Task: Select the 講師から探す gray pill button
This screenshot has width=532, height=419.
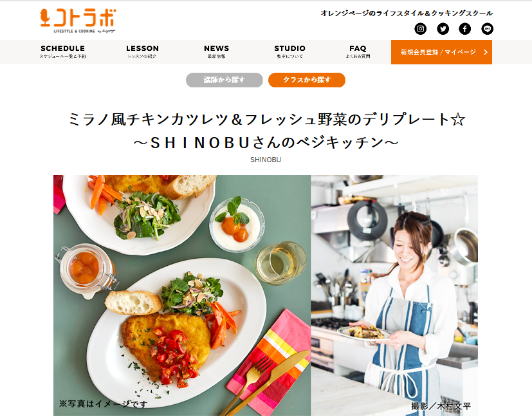Action: point(225,80)
